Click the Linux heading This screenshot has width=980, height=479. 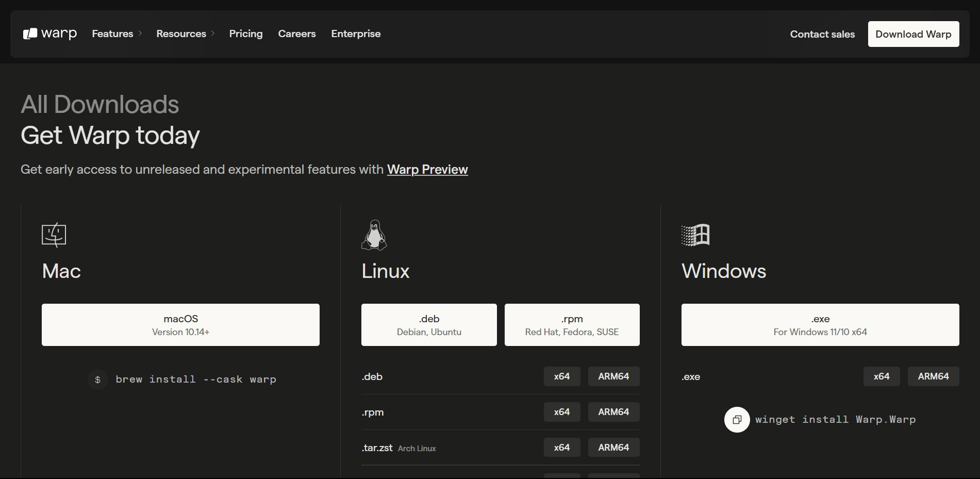386,271
